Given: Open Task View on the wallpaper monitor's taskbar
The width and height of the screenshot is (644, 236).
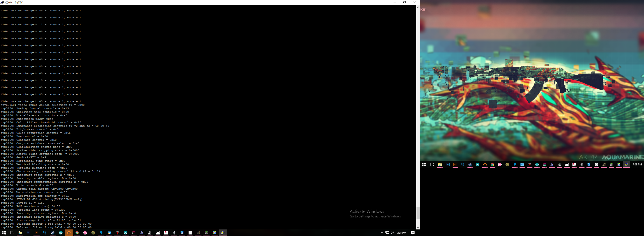Looking at the screenshot, I should [432, 165].
